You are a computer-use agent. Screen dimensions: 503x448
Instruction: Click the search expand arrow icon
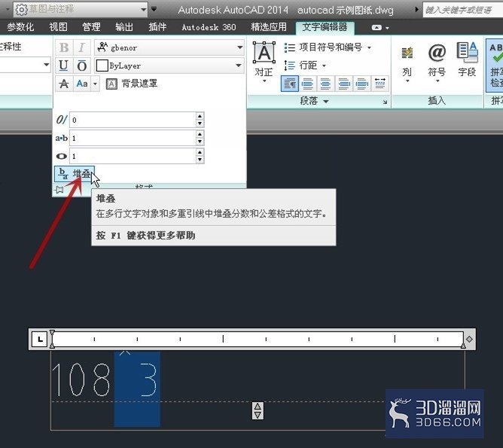(416, 9)
